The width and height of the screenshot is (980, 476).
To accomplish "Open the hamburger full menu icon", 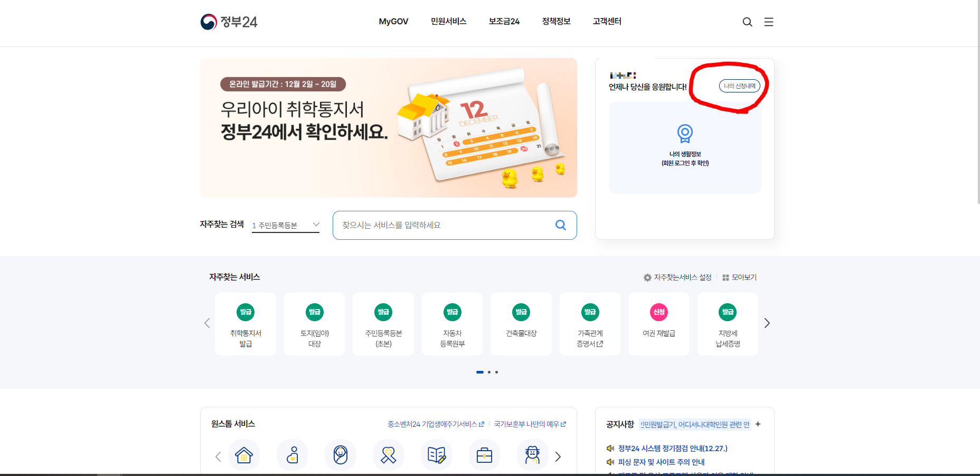I will coord(769,22).
